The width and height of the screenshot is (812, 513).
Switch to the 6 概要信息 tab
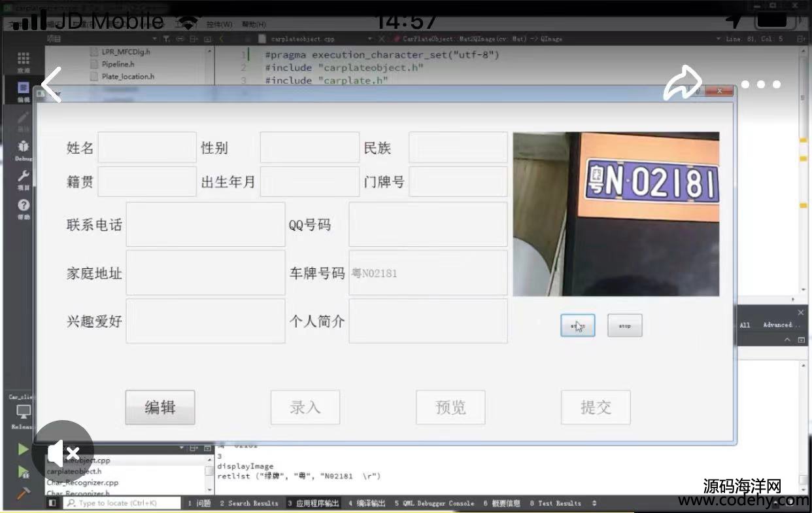coord(502,503)
